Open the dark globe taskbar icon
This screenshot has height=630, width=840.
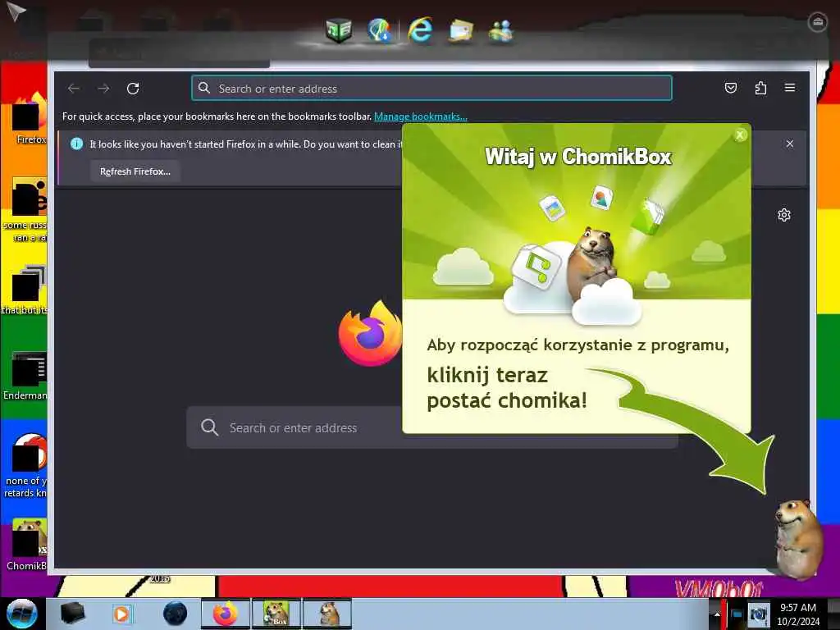[x=176, y=614]
